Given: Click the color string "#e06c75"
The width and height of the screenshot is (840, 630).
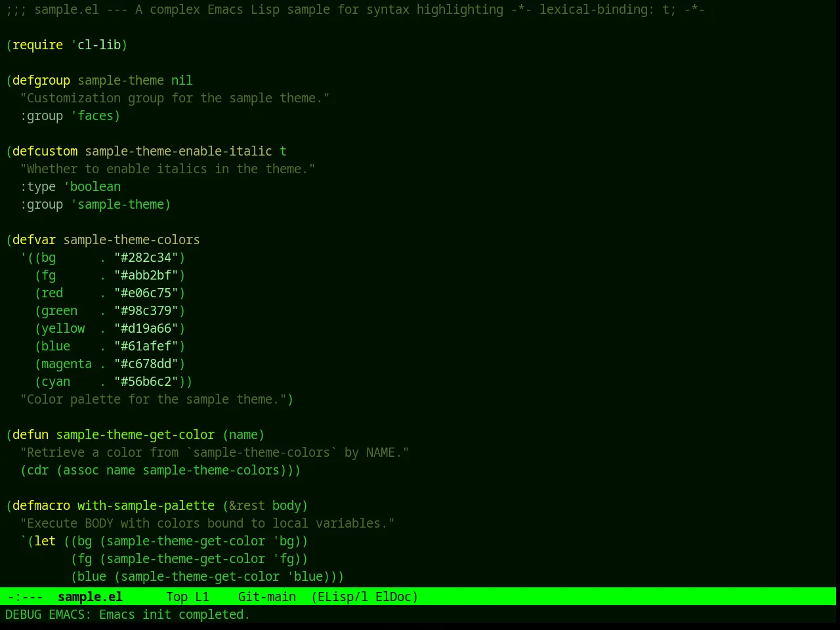Looking at the screenshot, I should pyautogui.click(x=146, y=293).
